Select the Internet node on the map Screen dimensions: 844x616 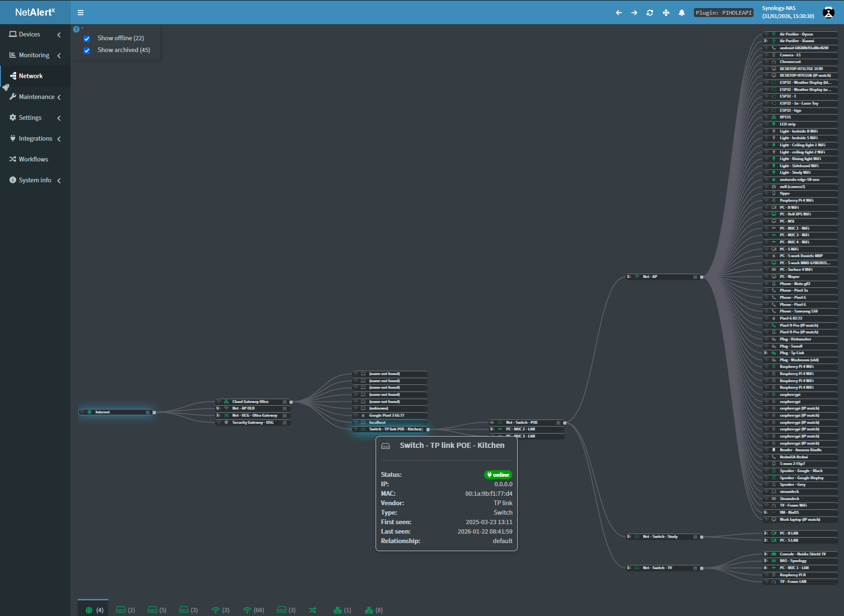click(x=116, y=412)
